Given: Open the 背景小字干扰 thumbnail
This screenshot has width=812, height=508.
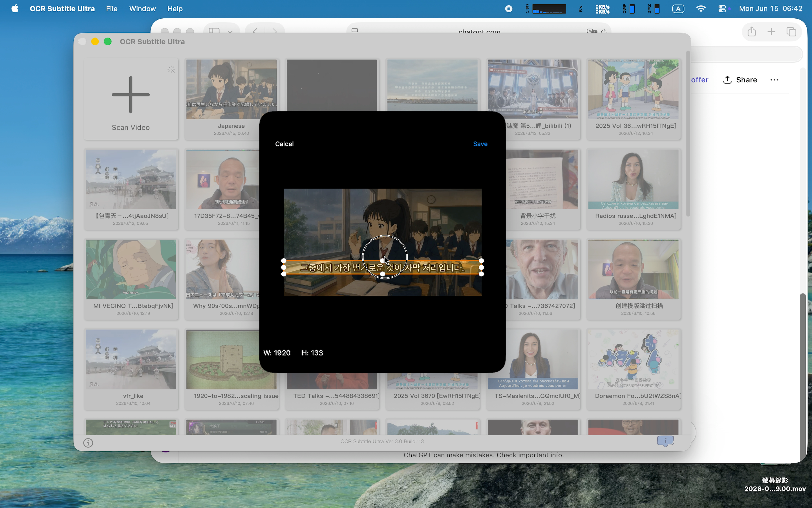Looking at the screenshot, I should point(542,179).
